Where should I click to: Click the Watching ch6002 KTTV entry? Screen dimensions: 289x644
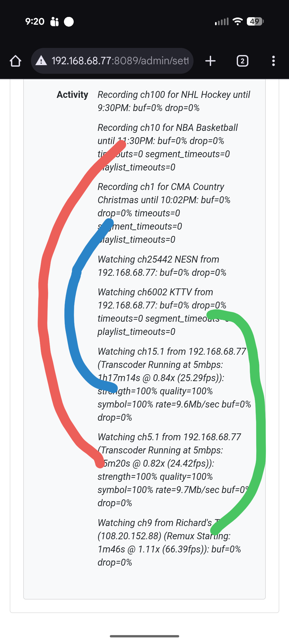coord(162,312)
